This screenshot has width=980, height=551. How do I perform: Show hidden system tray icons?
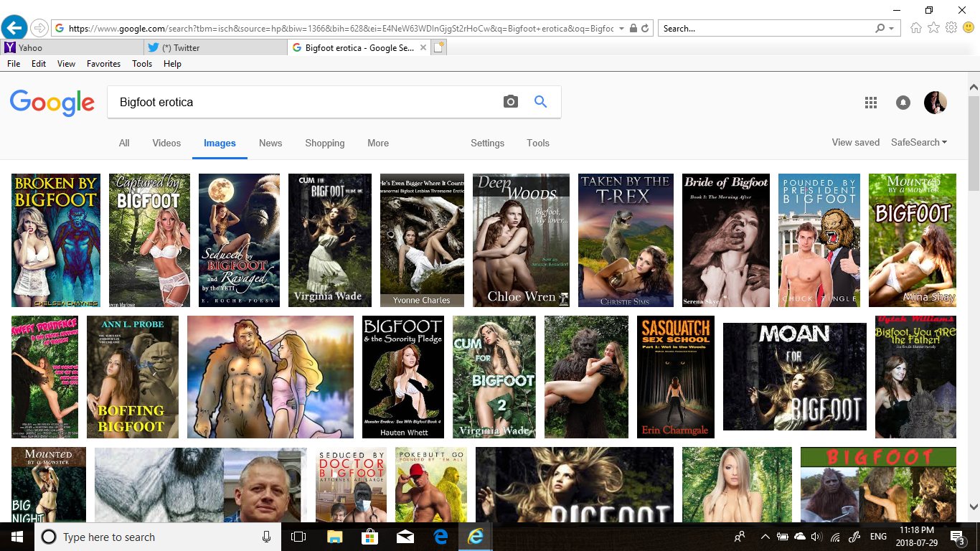(765, 537)
